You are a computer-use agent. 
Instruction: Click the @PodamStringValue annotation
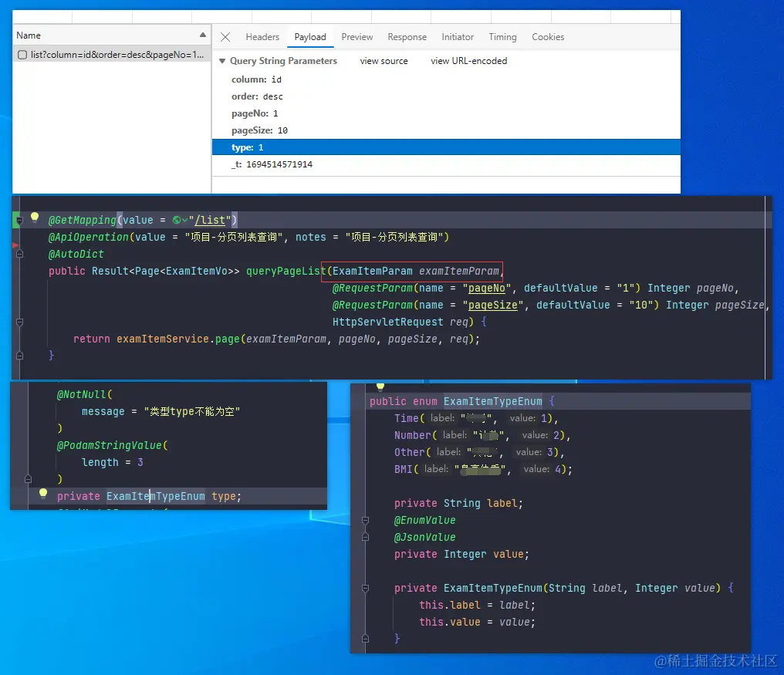(x=109, y=446)
